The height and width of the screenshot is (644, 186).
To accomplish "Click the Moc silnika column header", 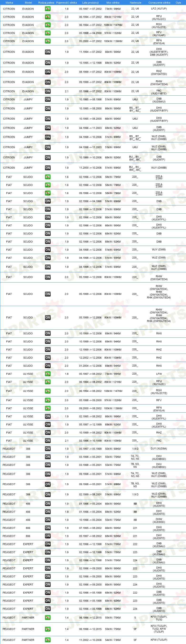I will click(113, 3).
